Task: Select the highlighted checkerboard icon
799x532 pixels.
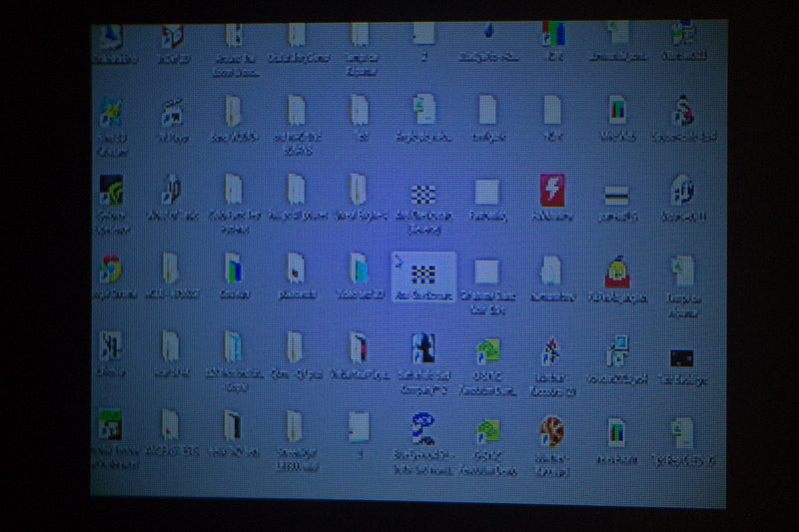Action: pyautogui.click(x=423, y=274)
